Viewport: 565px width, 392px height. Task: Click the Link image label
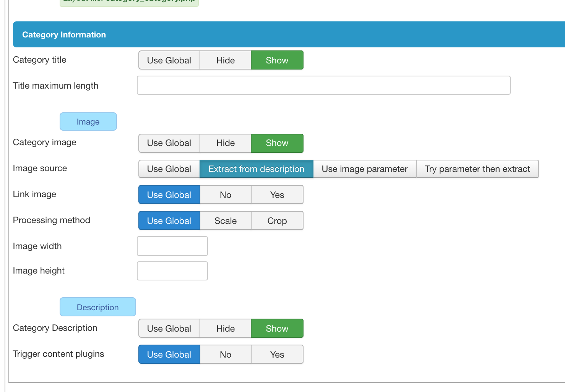pyautogui.click(x=35, y=194)
